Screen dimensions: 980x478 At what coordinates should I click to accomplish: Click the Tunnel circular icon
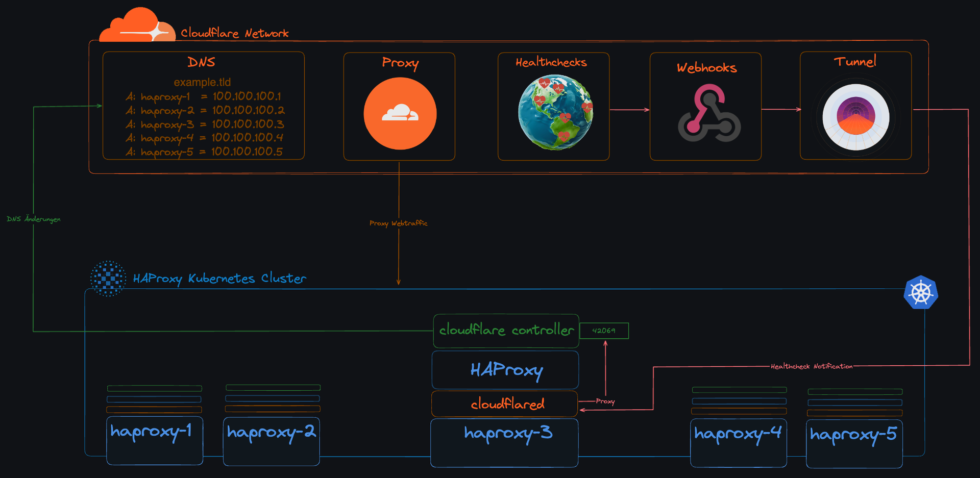(x=855, y=117)
